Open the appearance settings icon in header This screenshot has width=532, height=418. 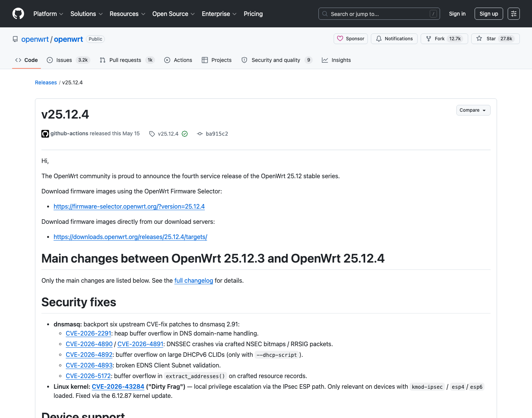click(x=514, y=14)
